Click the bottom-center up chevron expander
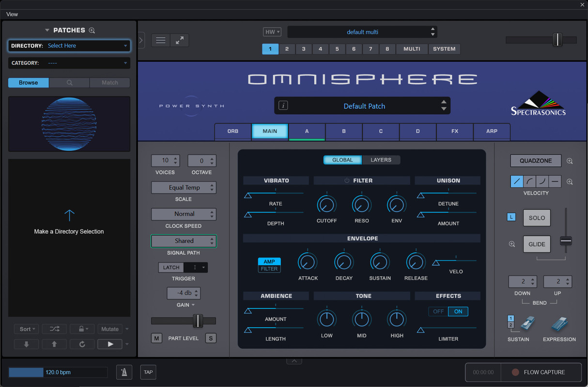The height and width of the screenshot is (387, 588). pyautogui.click(x=294, y=361)
